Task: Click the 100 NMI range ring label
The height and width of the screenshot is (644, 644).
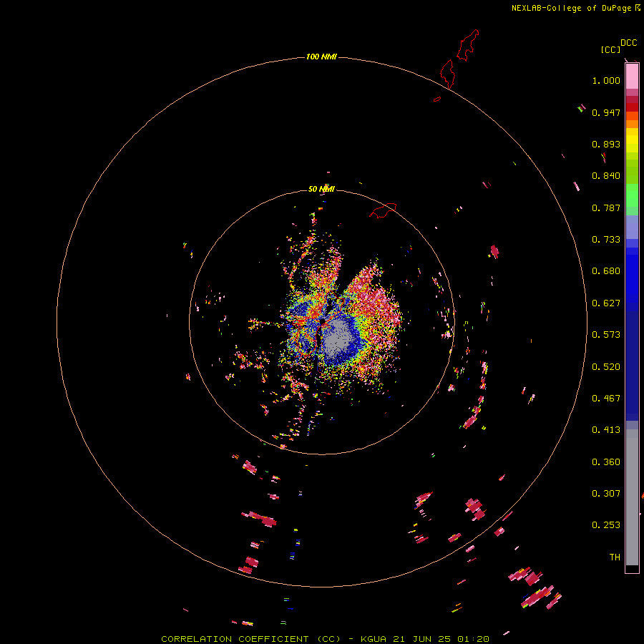Action: point(321,57)
